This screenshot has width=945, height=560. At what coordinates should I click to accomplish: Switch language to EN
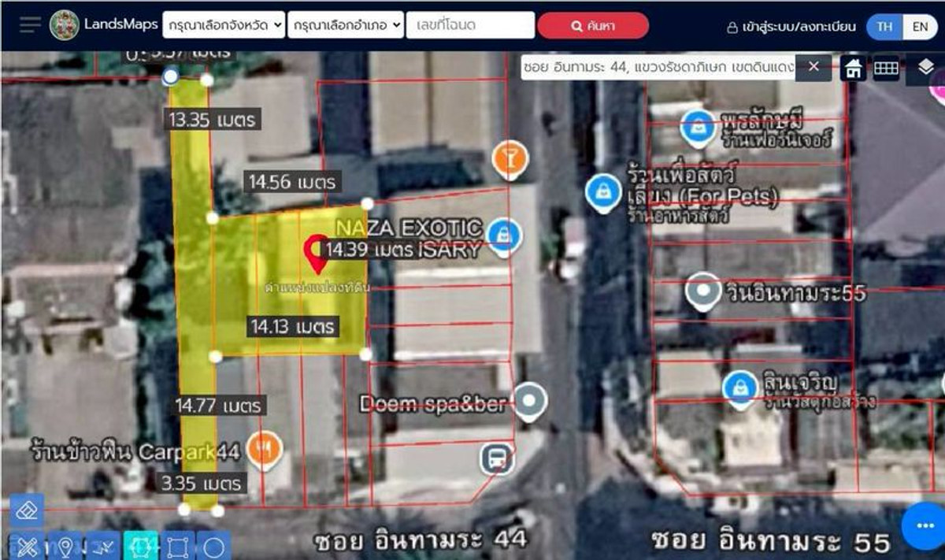(920, 26)
